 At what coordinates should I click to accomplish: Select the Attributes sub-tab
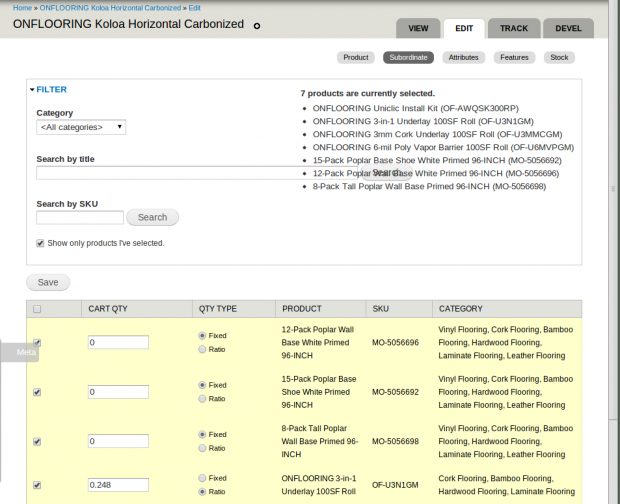463,58
